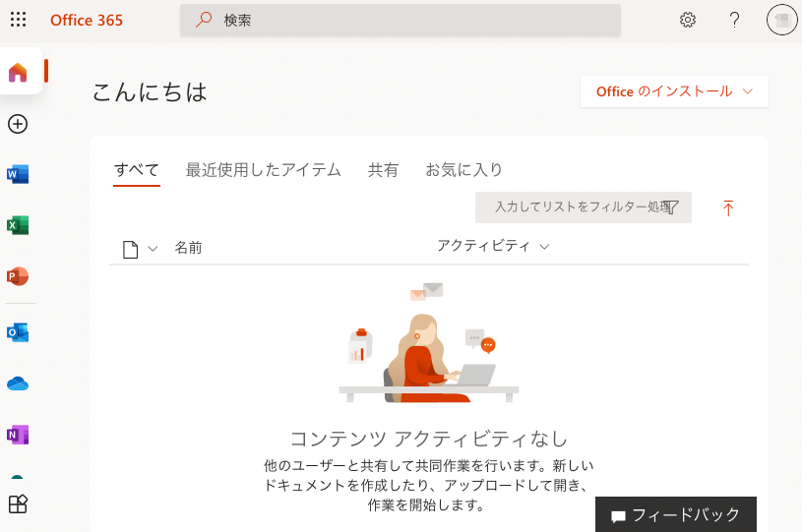Image resolution: width=802 pixels, height=532 pixels.
Task: Switch to the 共有 tab
Action: pos(383,170)
